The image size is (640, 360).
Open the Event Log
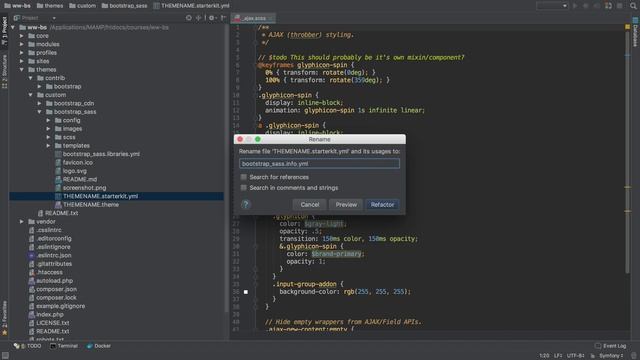[x=611, y=346]
